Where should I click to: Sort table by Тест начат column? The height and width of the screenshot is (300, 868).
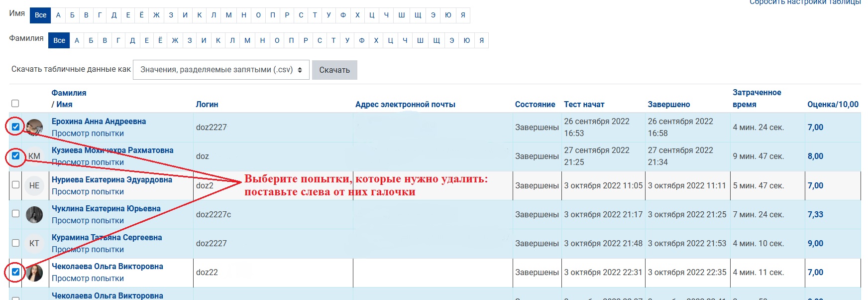[584, 104]
